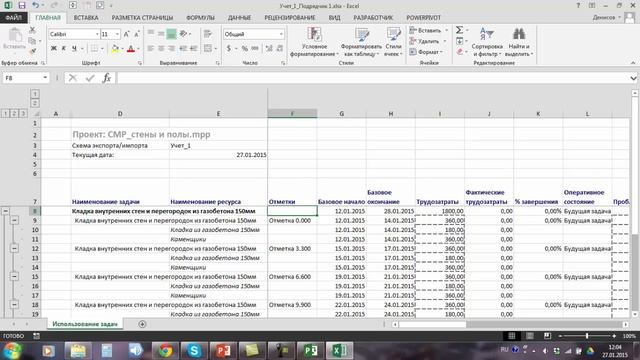Toggle center text alignment button
640x360 pixels.
(x=161, y=49)
